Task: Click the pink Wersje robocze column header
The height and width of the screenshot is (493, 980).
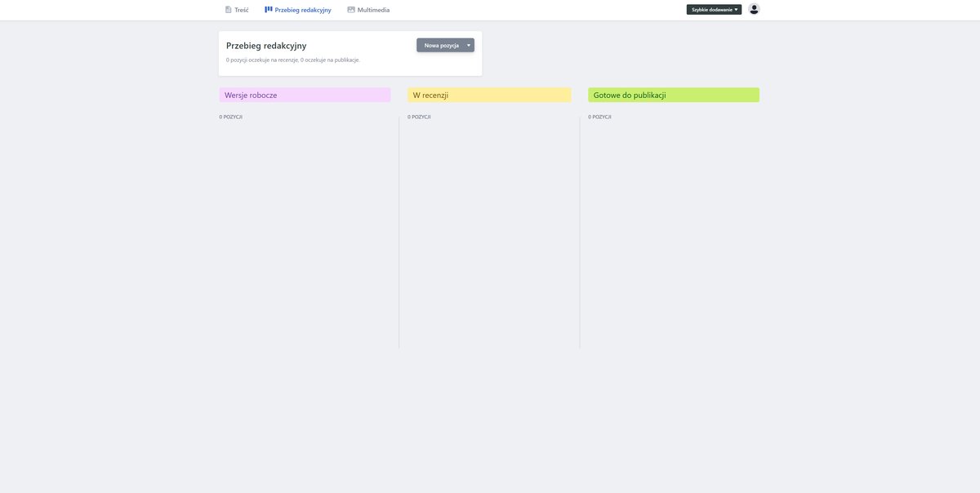Action: tap(305, 95)
